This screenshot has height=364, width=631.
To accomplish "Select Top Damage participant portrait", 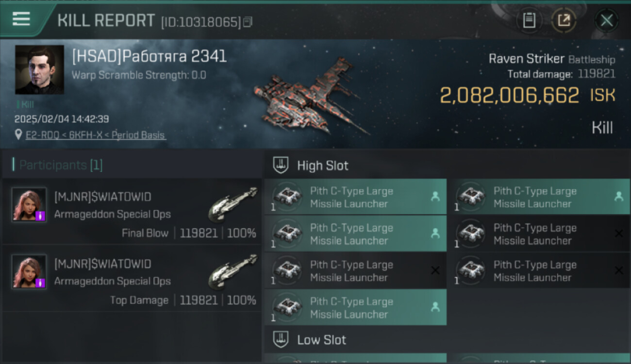I will [29, 271].
